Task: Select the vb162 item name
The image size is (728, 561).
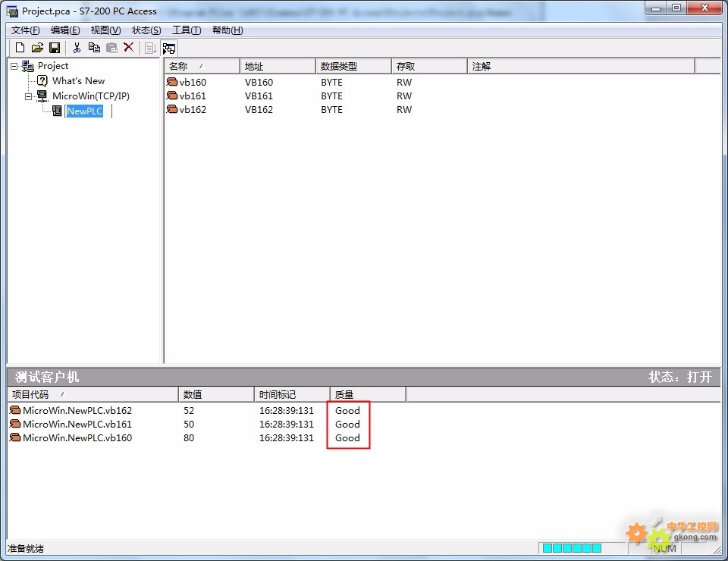Action: pos(193,109)
